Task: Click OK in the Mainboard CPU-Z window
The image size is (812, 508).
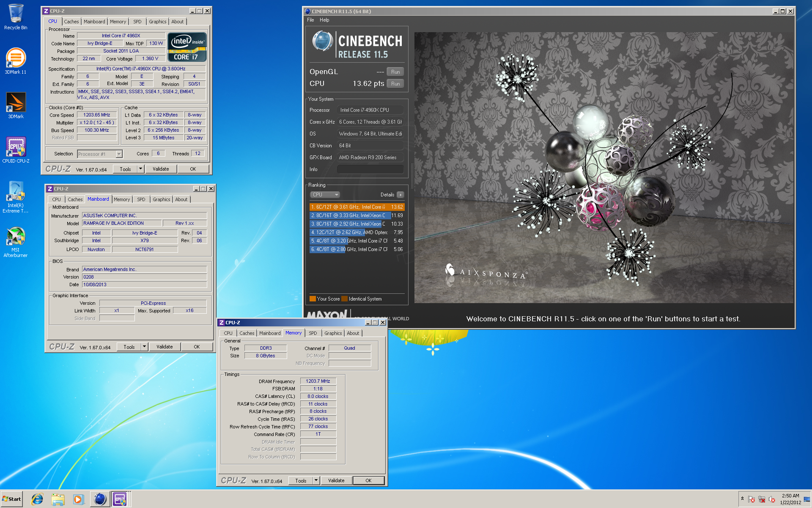Action: click(x=197, y=347)
